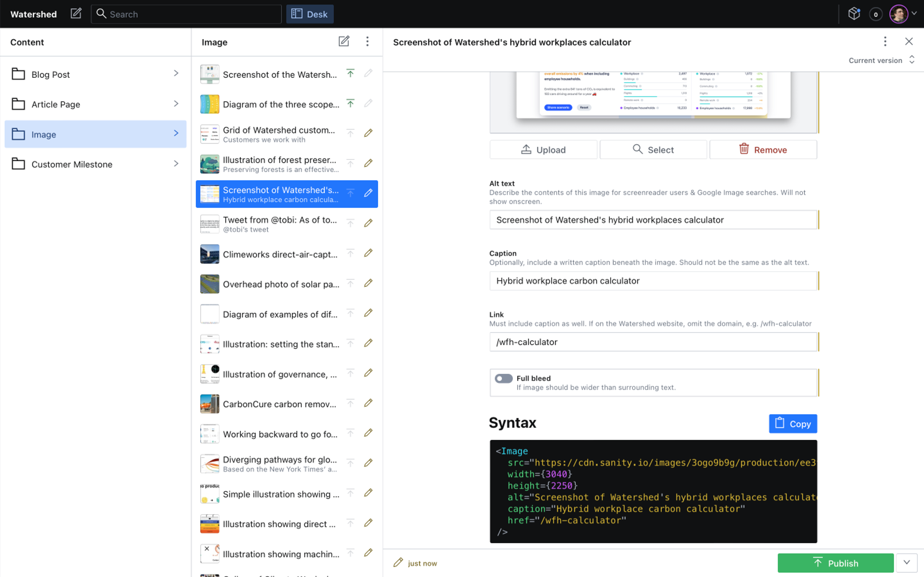Screen dimensions: 924x577
Task: Create new Image document with pencil icon
Action: coord(344,42)
